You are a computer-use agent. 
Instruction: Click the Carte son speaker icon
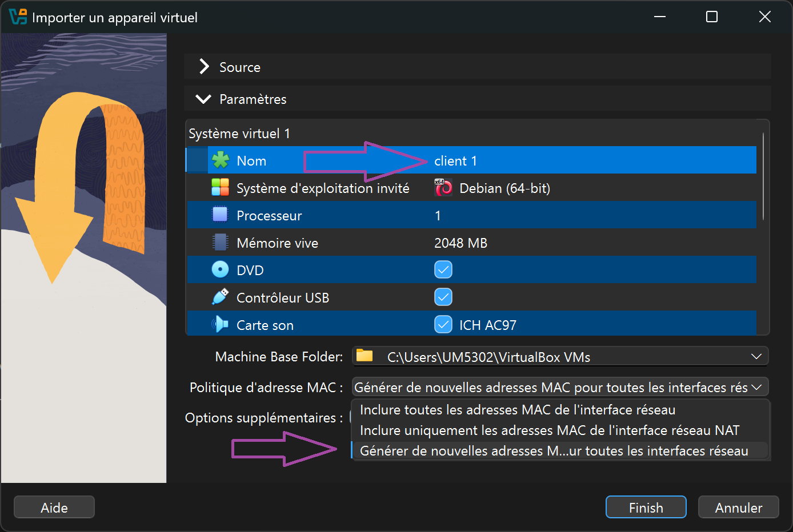point(221,324)
